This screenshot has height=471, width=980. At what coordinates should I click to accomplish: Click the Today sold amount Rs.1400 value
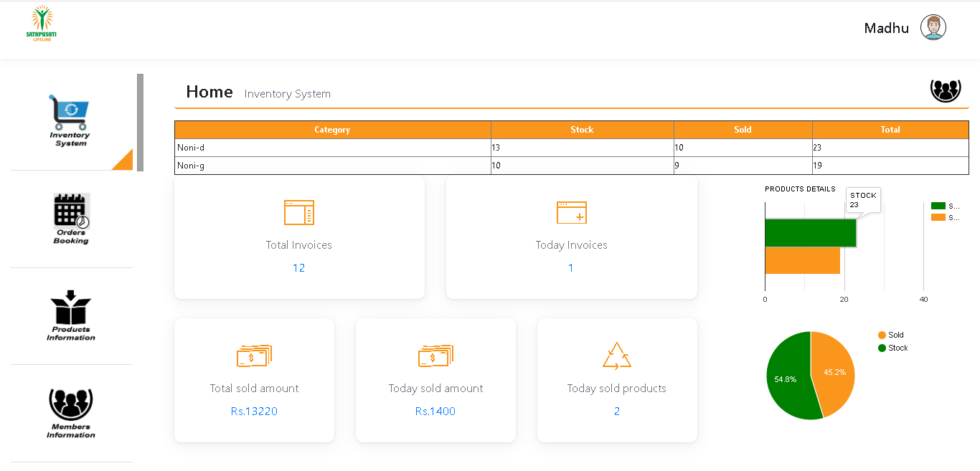(x=435, y=411)
